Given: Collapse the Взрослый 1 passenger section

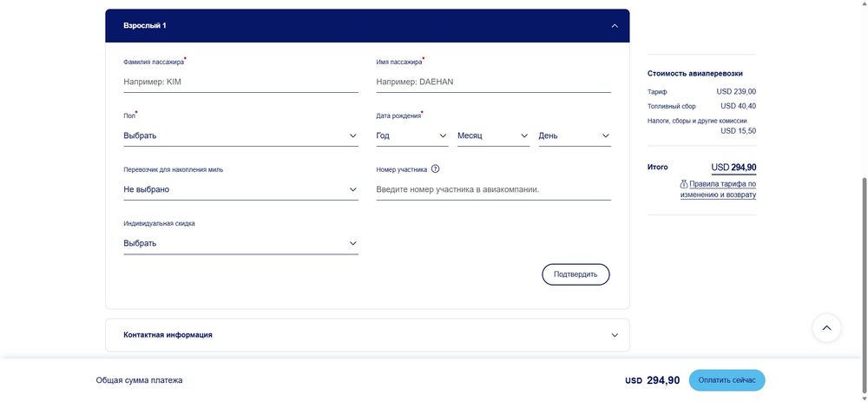Looking at the screenshot, I should [615, 25].
